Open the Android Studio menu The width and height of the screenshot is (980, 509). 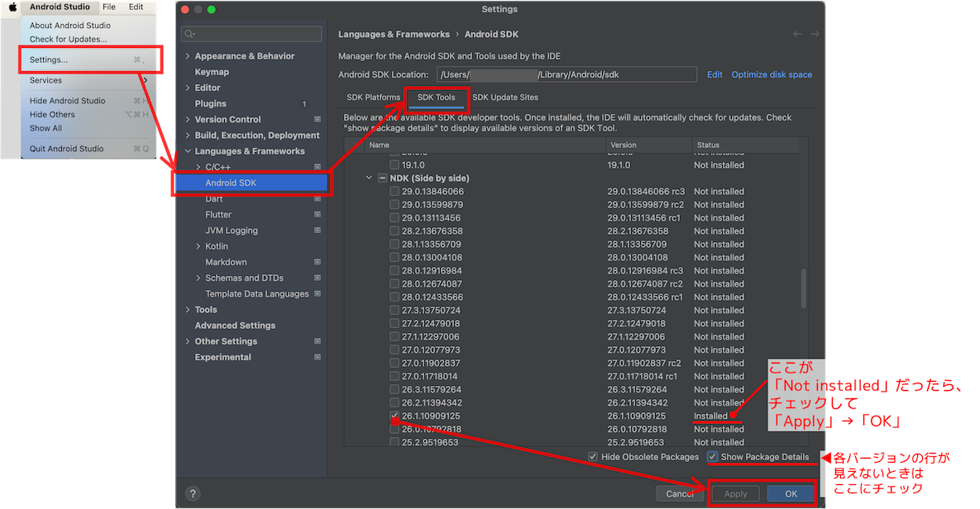[60, 7]
